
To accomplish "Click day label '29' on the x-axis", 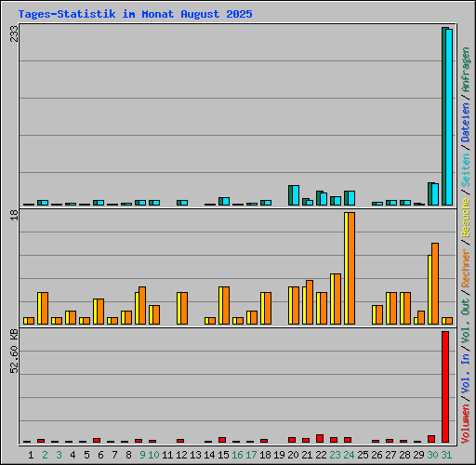I will click(418, 455).
